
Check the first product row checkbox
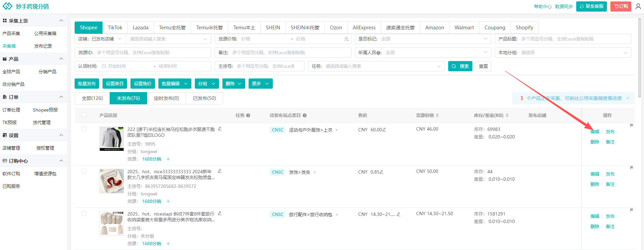click(x=84, y=129)
